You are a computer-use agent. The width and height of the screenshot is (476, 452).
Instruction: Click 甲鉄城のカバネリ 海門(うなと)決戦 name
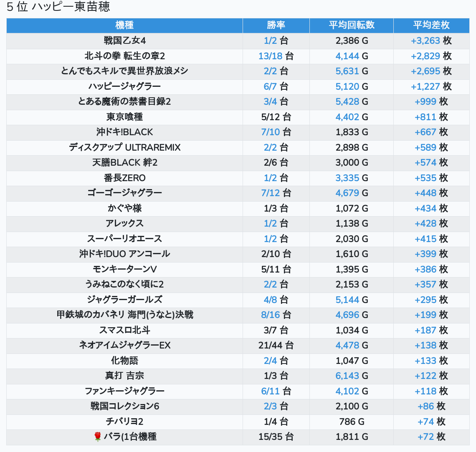124,315
